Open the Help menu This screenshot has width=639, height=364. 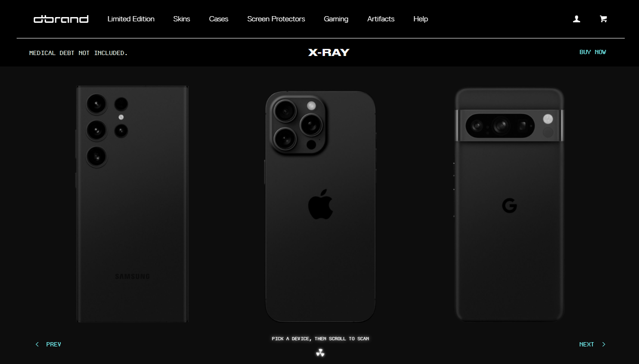point(420,19)
